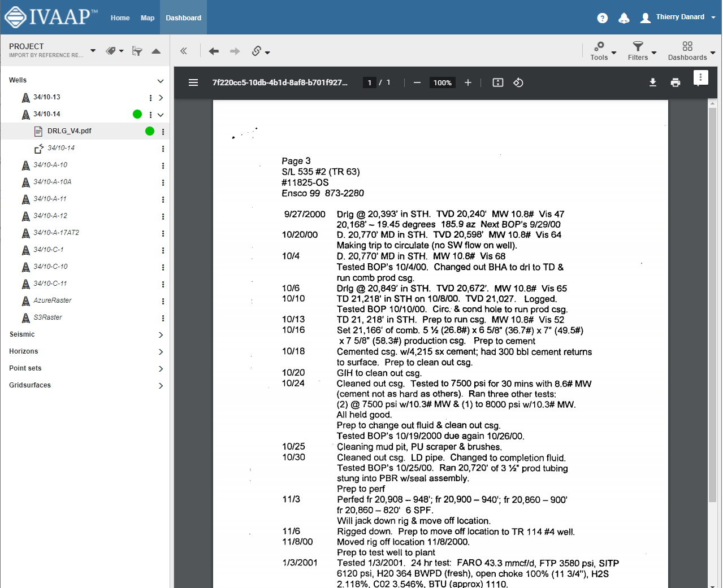Screen dimensions: 723x588
Task: Click the tree filter icon in project panel
Action: (137, 51)
